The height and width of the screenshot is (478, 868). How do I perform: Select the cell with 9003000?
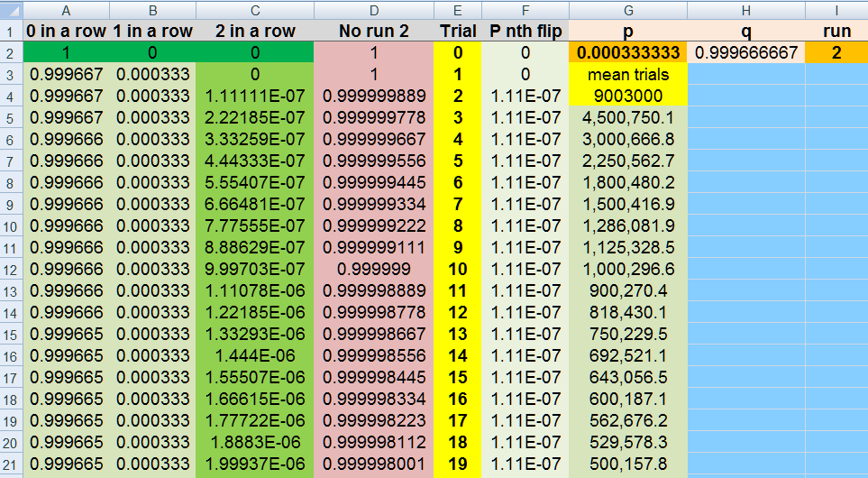[x=628, y=96]
